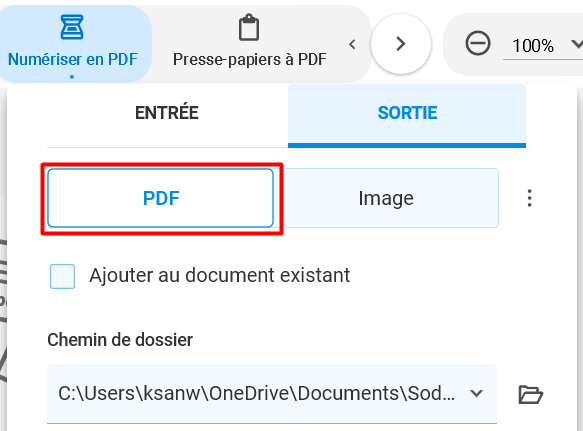Click the 100% zoom value field

[533, 46]
